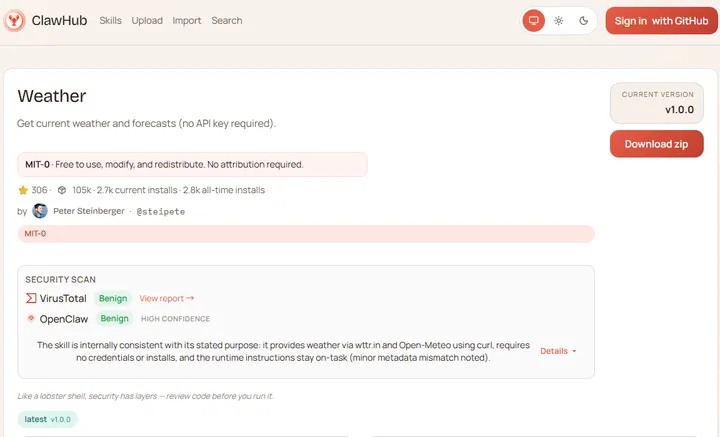Image resolution: width=720 pixels, height=437 pixels.
Task: Click the '306' star count
Action: coord(39,190)
